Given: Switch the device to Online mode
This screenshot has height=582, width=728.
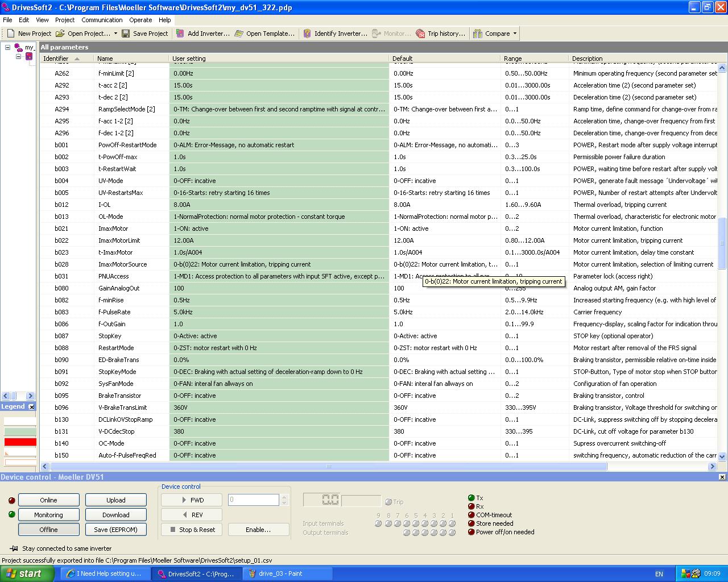Looking at the screenshot, I should [x=48, y=500].
